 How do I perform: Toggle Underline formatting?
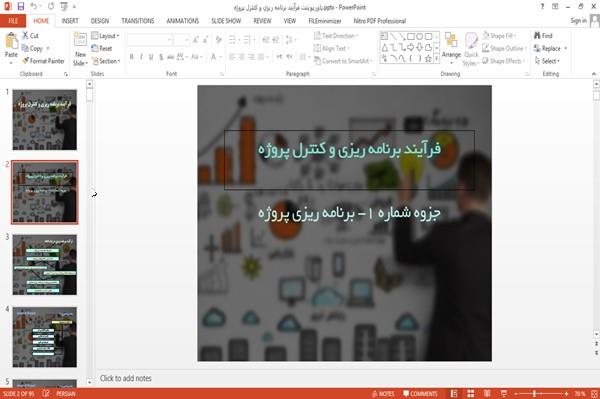(151, 57)
